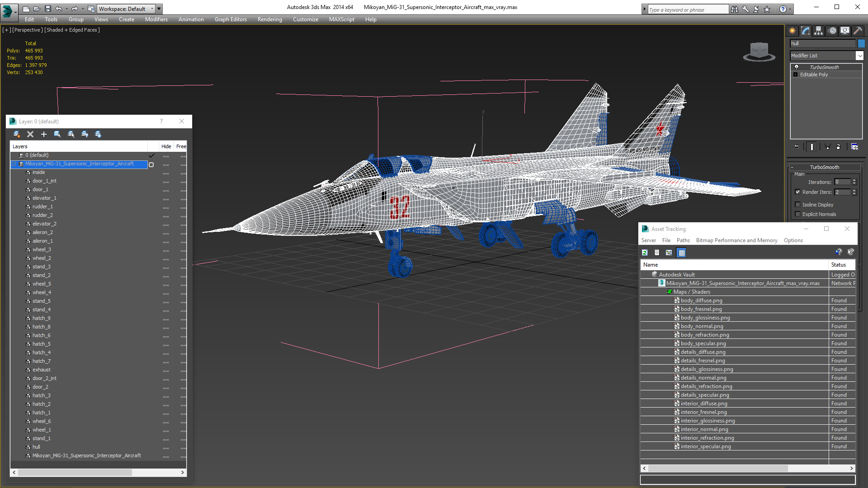
Task: Click the Open File folder icon
Action: click(37, 9)
